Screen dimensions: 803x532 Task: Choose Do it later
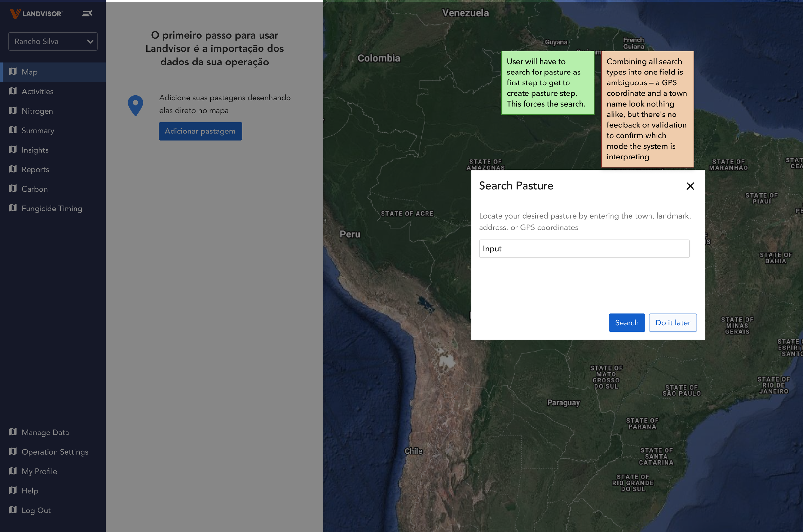coord(673,323)
